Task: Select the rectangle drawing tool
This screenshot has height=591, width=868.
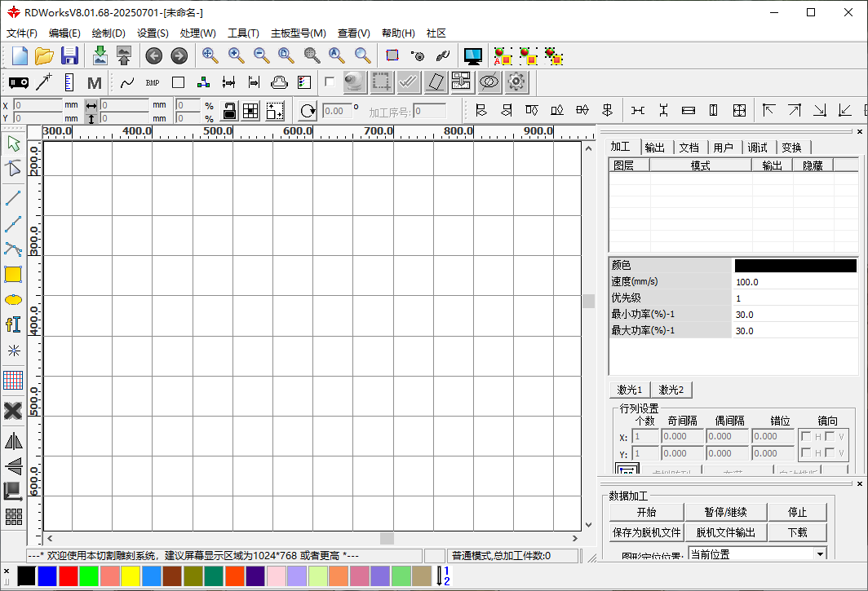Action: 13,275
